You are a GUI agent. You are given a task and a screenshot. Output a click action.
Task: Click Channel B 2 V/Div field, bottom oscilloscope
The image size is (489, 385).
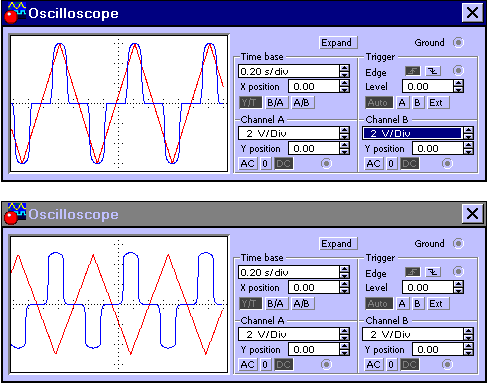coord(413,334)
